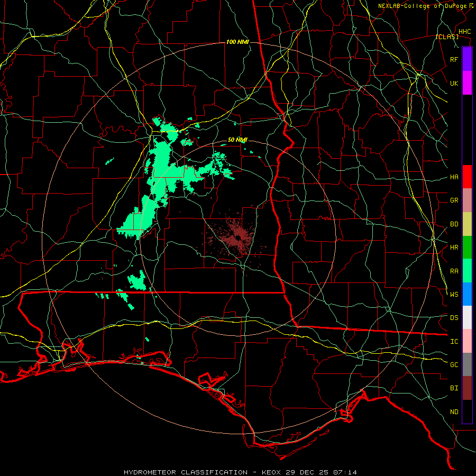
Task: Click the DS legend label
Action: pos(454,317)
